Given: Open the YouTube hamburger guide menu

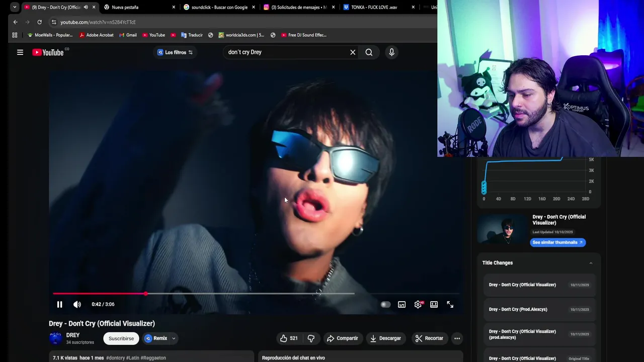Looking at the screenshot, I should (x=20, y=52).
